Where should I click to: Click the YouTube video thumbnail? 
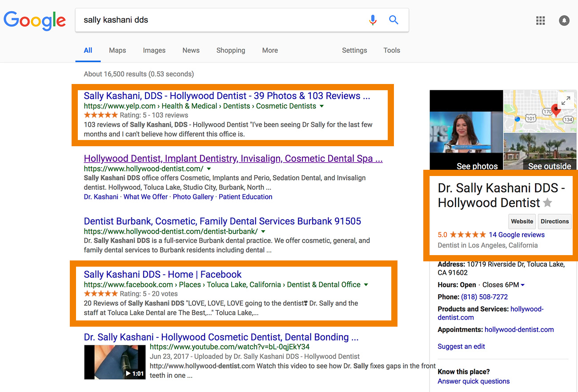[x=115, y=362]
